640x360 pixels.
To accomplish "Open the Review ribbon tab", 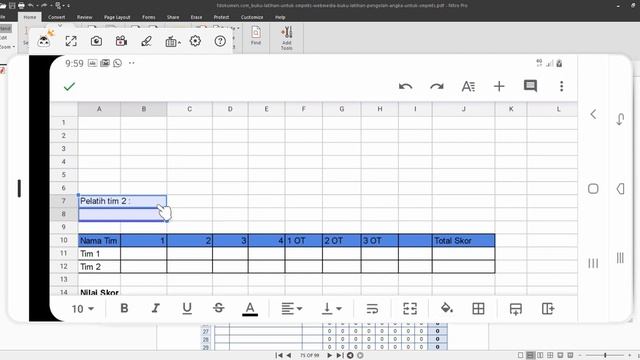I will 84,17.
